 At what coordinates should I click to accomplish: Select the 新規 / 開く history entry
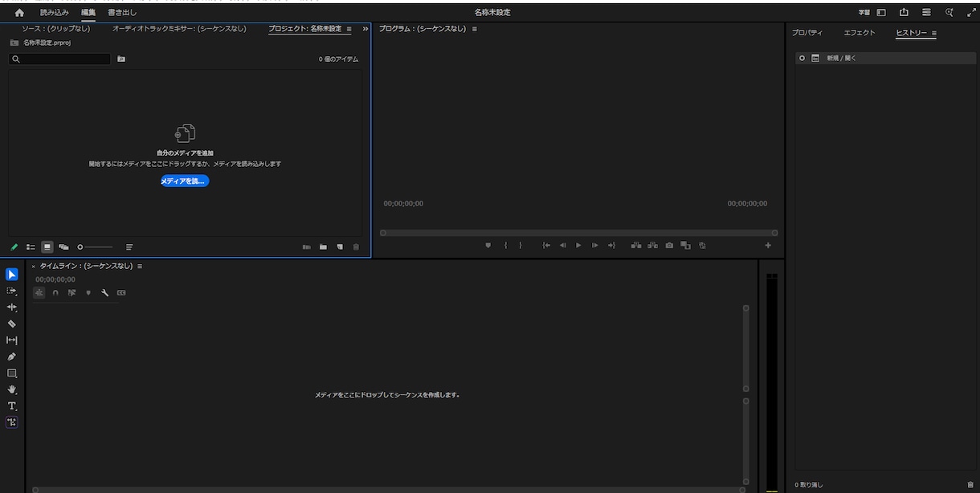841,59
